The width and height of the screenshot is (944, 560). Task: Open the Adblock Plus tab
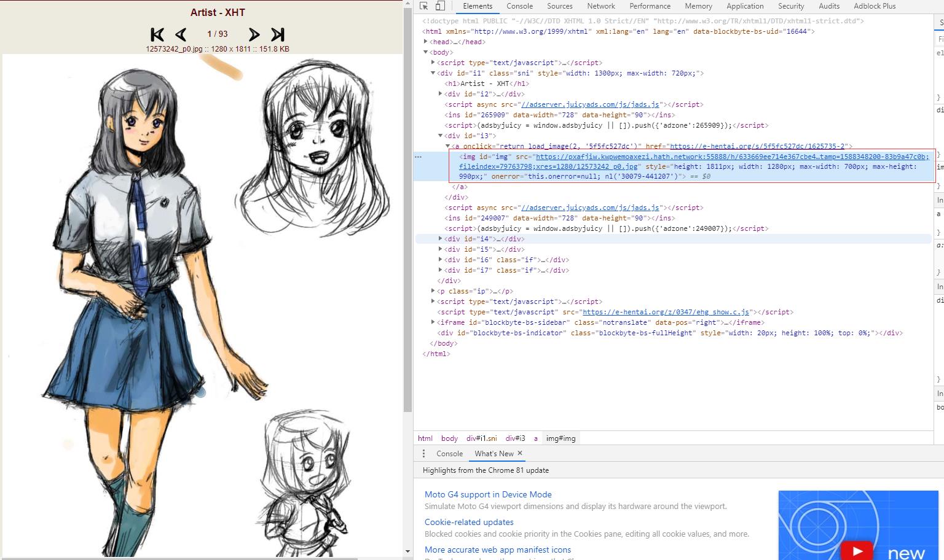(x=875, y=6)
